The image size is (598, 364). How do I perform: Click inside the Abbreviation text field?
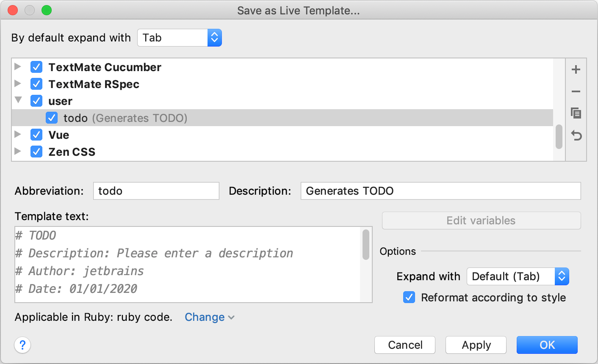click(x=156, y=191)
